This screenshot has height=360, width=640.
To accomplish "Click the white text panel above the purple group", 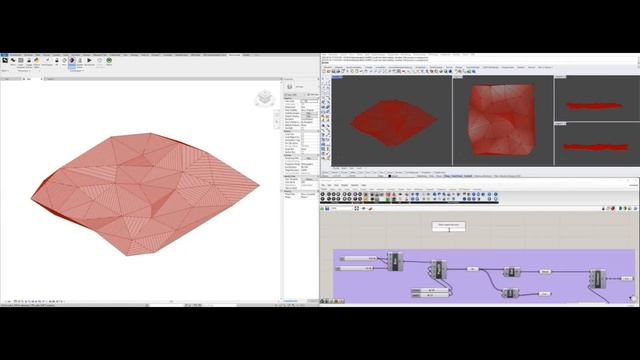I will tap(449, 226).
